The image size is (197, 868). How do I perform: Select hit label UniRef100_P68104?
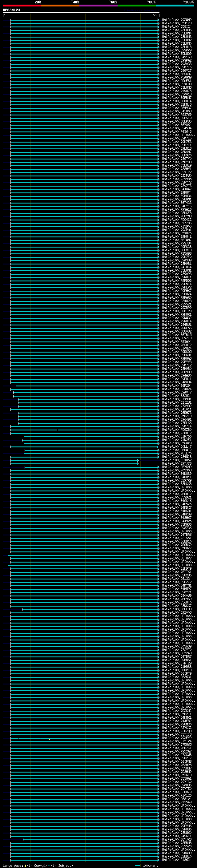click(177, 799)
